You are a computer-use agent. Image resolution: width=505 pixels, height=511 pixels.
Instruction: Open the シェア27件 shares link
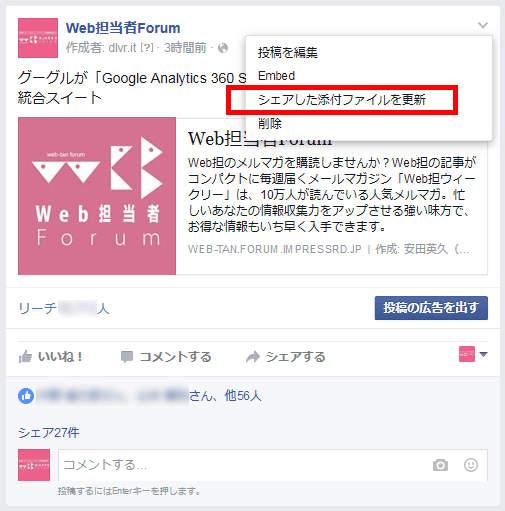pyautogui.click(x=48, y=433)
